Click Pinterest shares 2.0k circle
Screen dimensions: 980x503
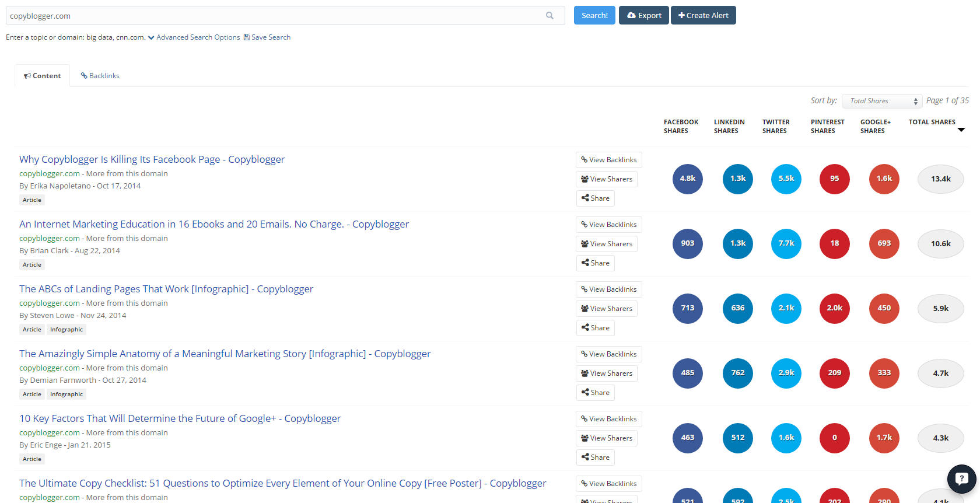pyautogui.click(x=835, y=309)
